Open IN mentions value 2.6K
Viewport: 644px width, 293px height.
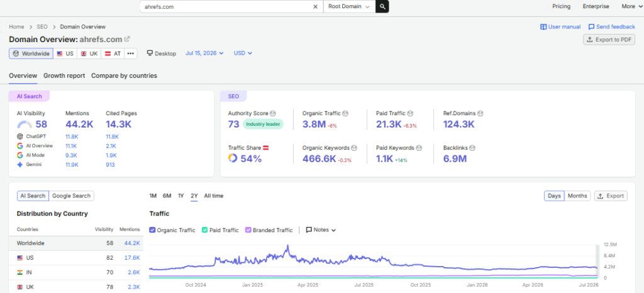coord(134,272)
